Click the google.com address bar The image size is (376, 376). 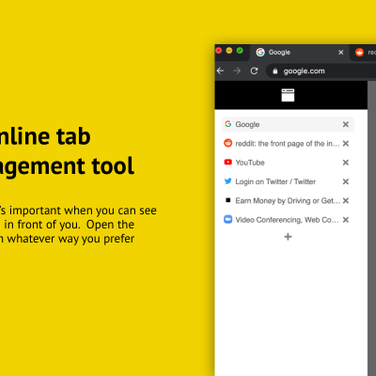pyautogui.click(x=321, y=71)
